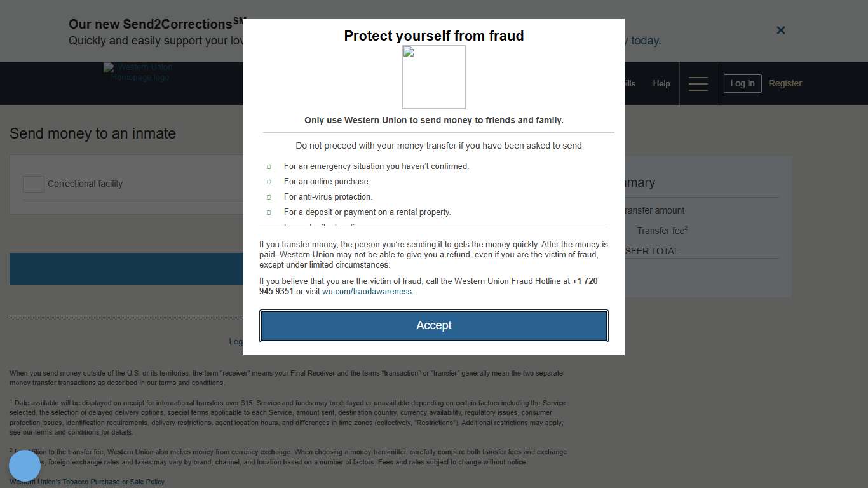868x488 pixels.
Task: Open Tobacco Purchase or Sale Policy link
Action: (113, 482)
